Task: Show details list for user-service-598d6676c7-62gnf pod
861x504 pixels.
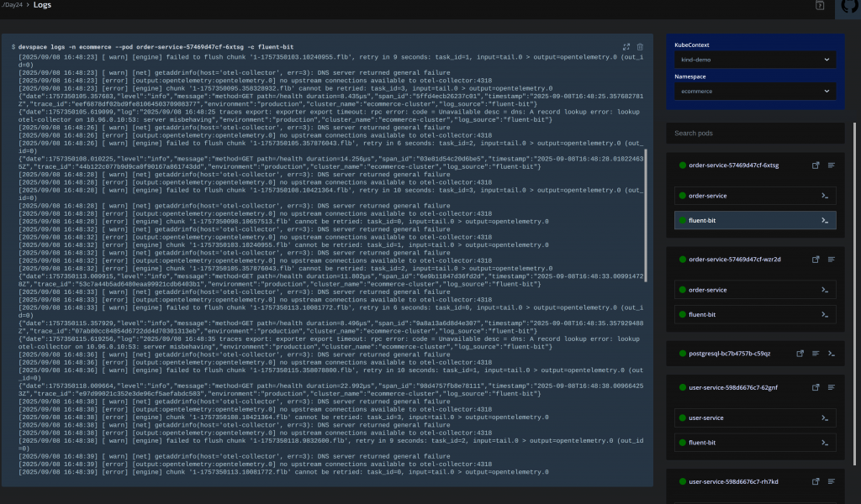Action: [832, 387]
